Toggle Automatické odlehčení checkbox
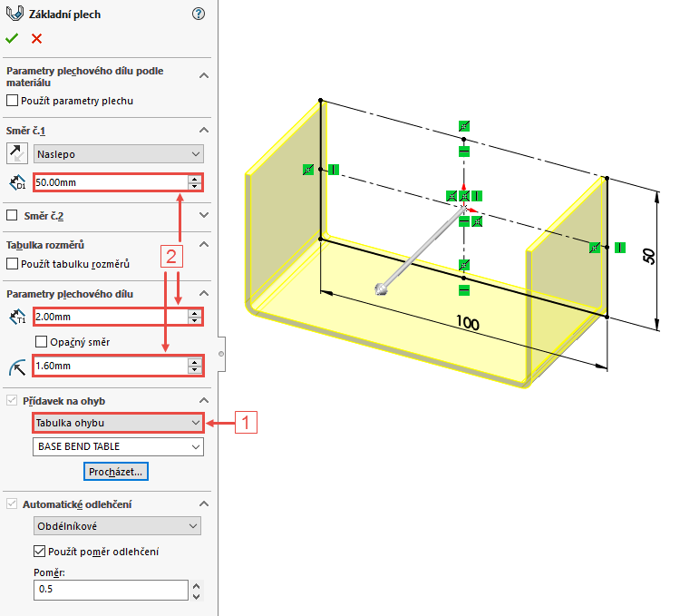The image size is (680, 616). click(x=12, y=504)
